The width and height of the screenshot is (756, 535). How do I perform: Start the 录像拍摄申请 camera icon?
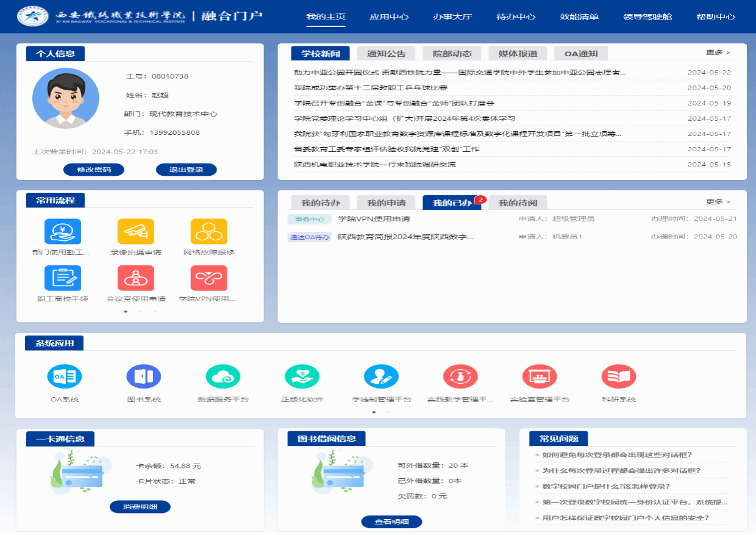(x=136, y=232)
